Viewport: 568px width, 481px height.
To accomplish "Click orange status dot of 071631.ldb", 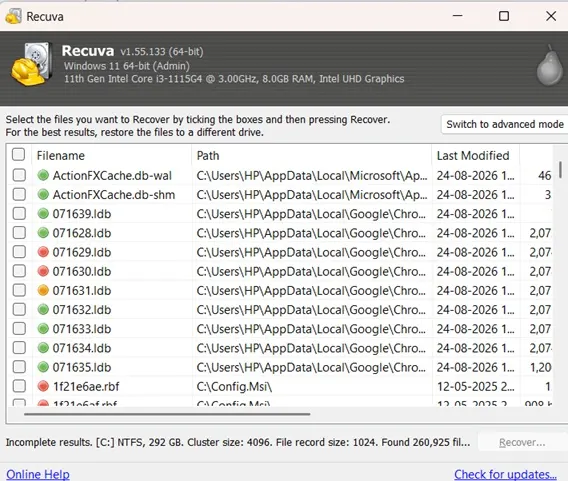I will point(43,290).
